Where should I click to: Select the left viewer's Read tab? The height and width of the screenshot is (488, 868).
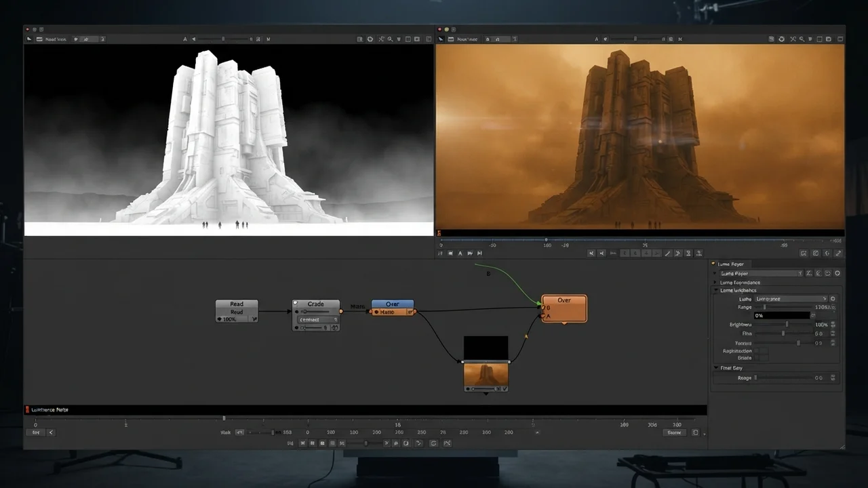pyautogui.click(x=56, y=39)
